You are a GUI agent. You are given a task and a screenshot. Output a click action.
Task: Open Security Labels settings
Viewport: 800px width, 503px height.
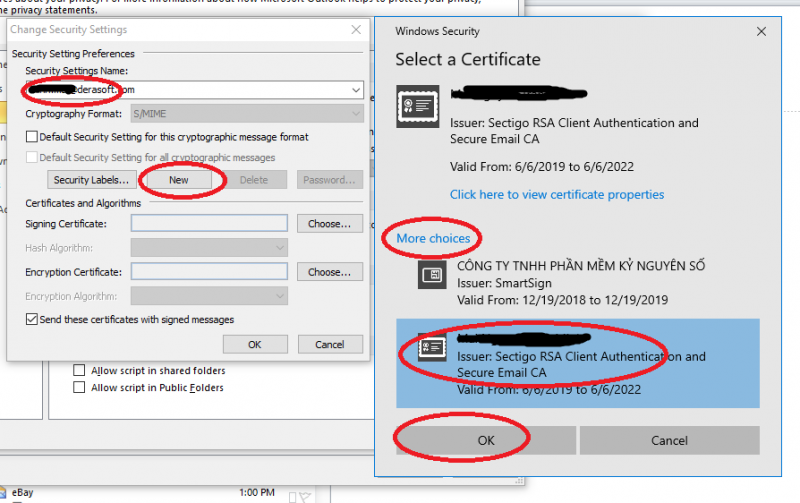tap(92, 180)
